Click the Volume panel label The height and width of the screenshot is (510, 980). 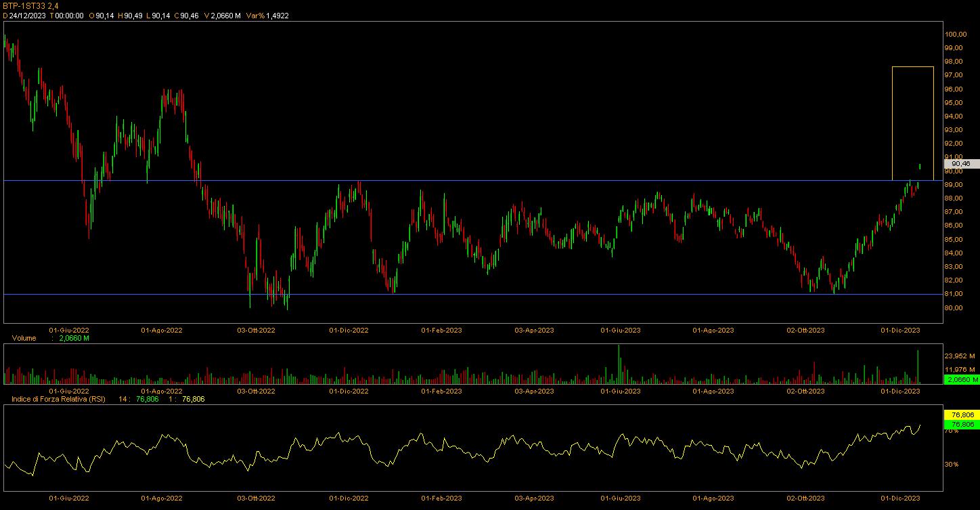(x=24, y=338)
